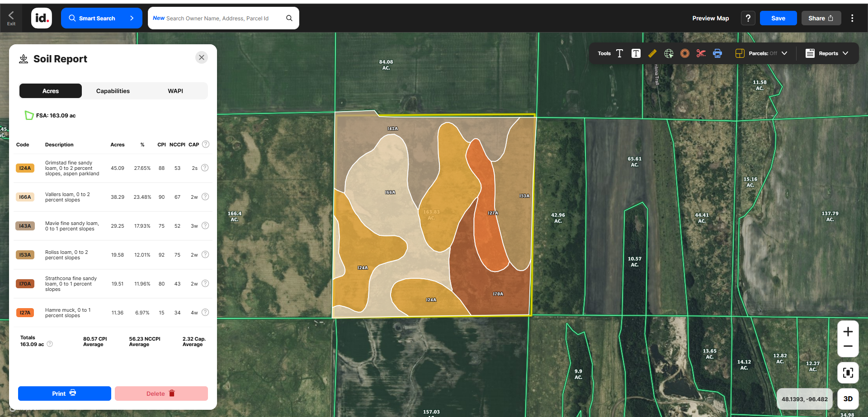Image resolution: width=868 pixels, height=417 pixels.
Task: Click the recenter map frame button
Action: (848, 372)
